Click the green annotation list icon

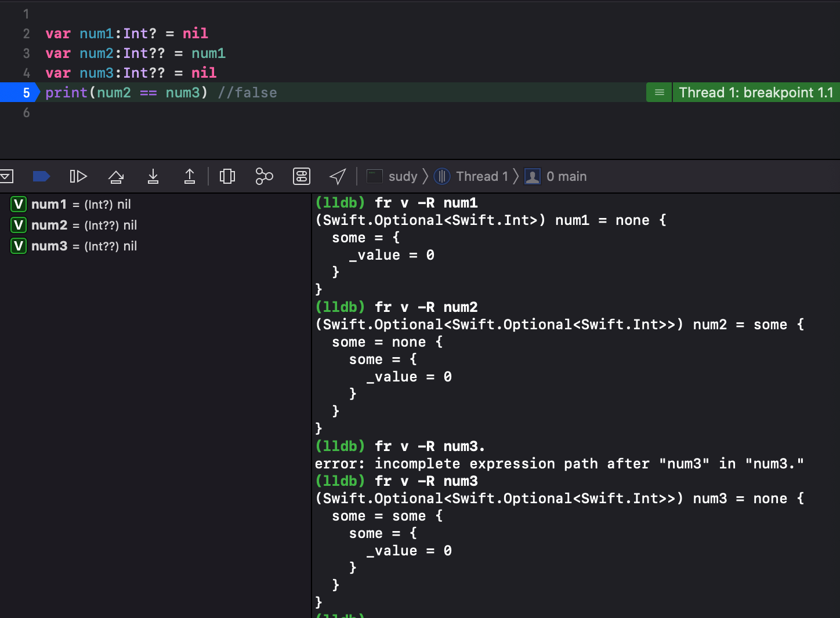(660, 93)
